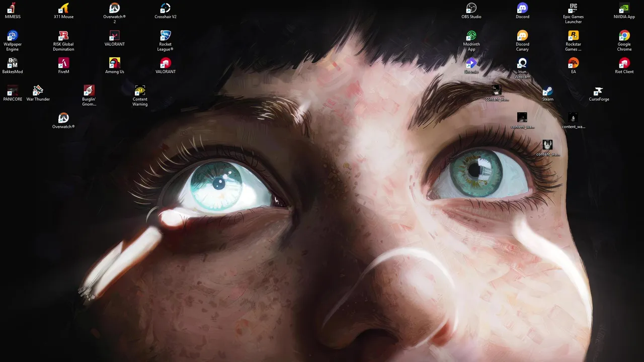Select the Overwatch shortcut without the 2
Image resolution: width=644 pixels, height=362 pixels.
click(x=63, y=121)
